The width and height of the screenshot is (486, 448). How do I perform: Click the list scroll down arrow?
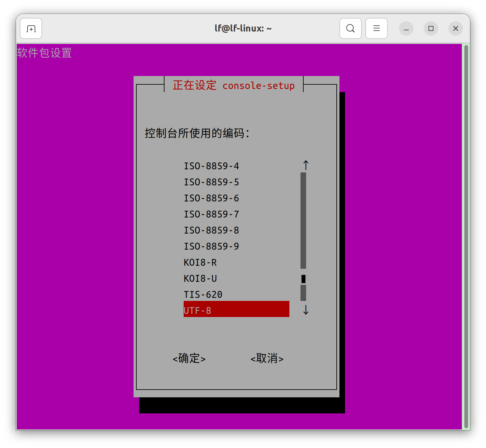point(306,310)
